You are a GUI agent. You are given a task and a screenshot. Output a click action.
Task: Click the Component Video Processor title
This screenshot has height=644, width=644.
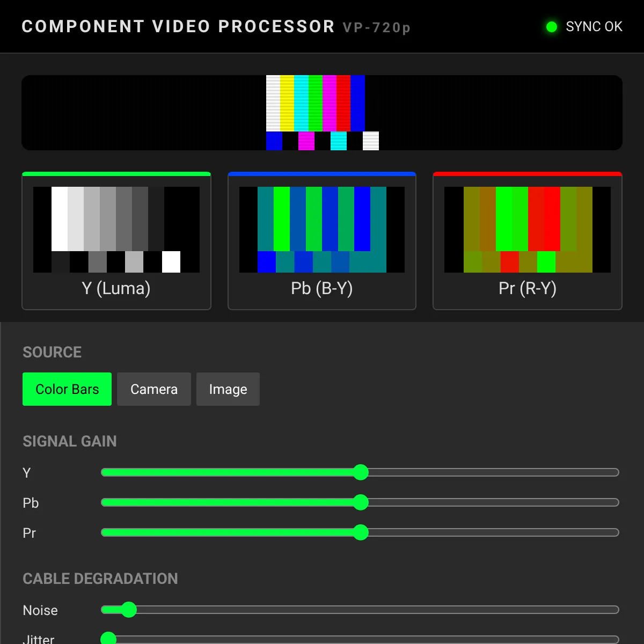[178, 27]
